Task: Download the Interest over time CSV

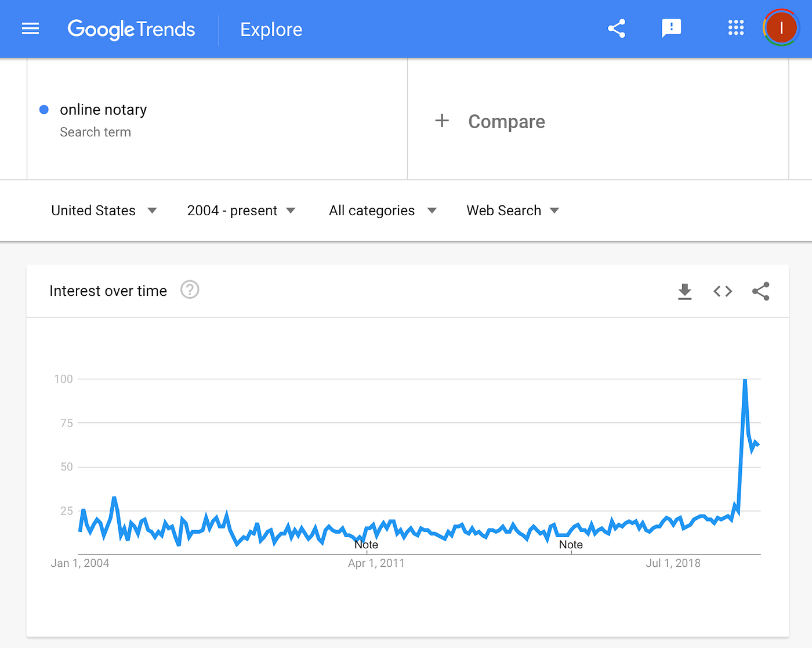Action: [x=685, y=291]
